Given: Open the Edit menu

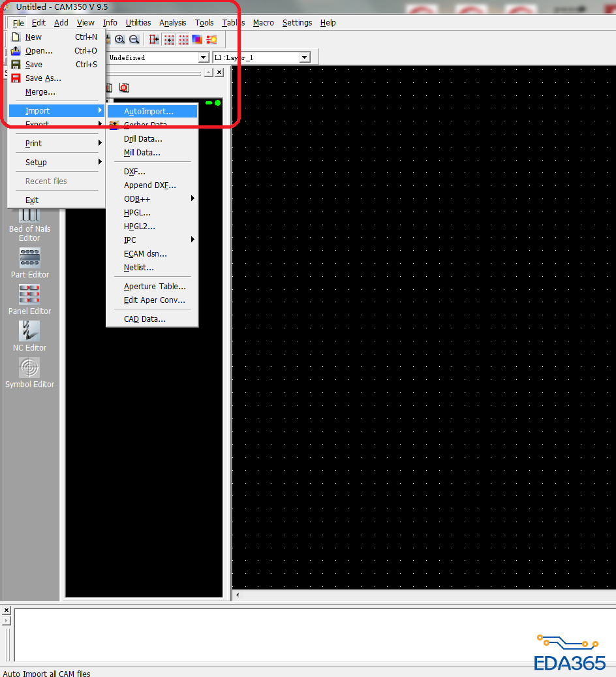Looking at the screenshot, I should (39, 23).
